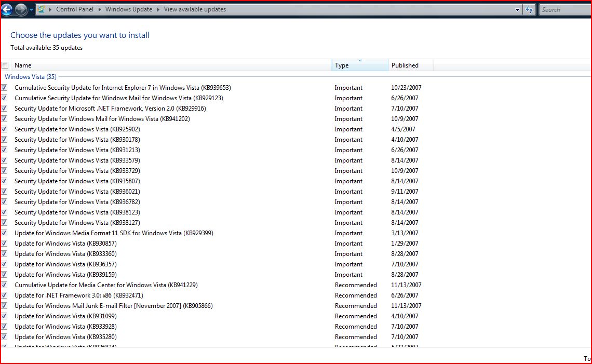Click the Total available: 35 updates text
This screenshot has height=364, width=592.
[x=46, y=48]
